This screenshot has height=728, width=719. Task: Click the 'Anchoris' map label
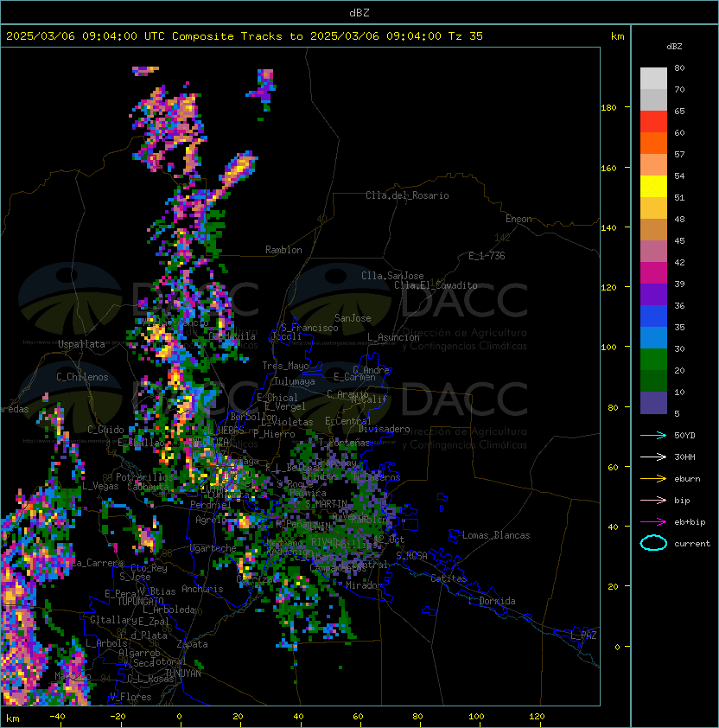202,589
